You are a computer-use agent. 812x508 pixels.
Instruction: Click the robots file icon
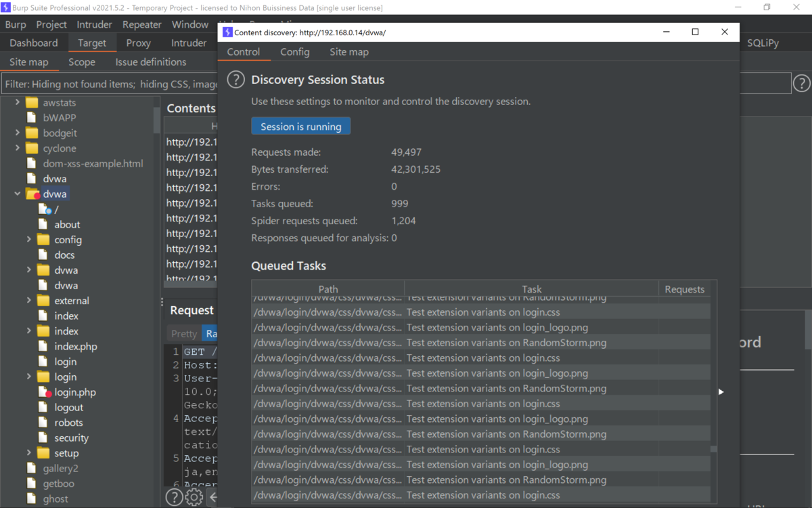pyautogui.click(x=43, y=423)
